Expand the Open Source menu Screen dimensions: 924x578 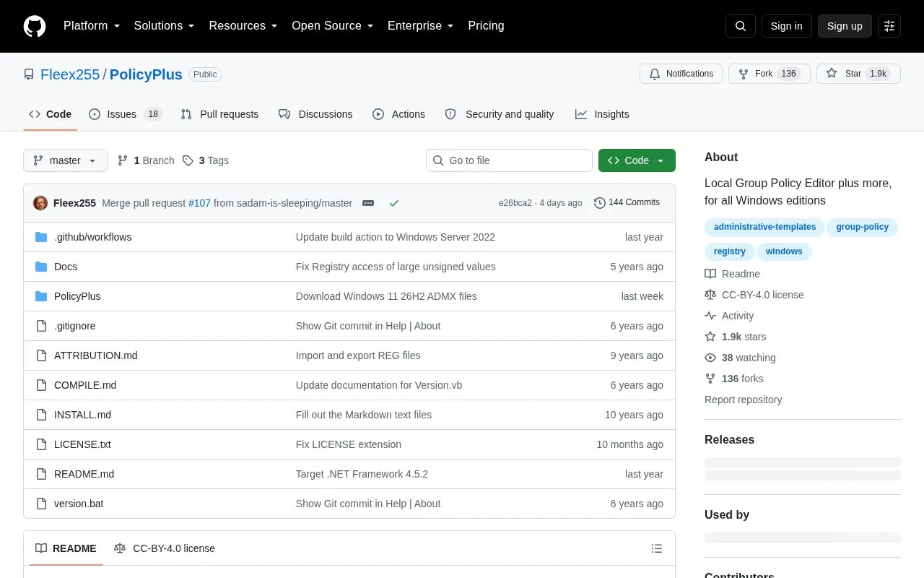click(333, 26)
